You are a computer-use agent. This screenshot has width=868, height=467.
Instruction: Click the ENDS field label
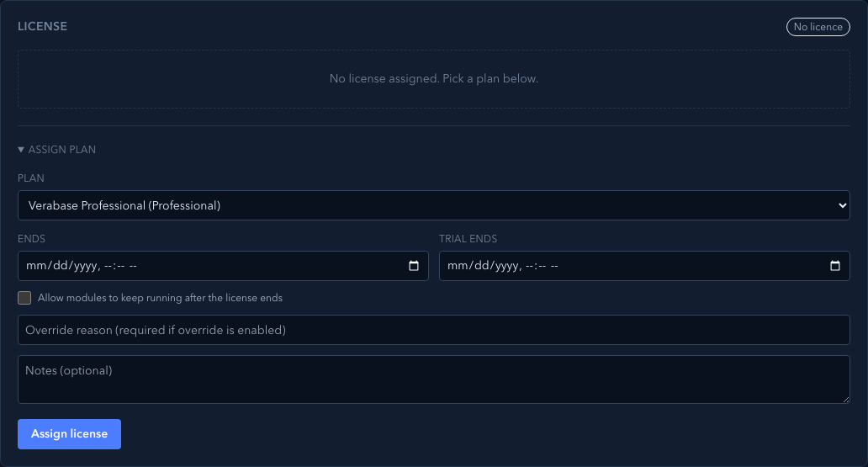tap(32, 239)
